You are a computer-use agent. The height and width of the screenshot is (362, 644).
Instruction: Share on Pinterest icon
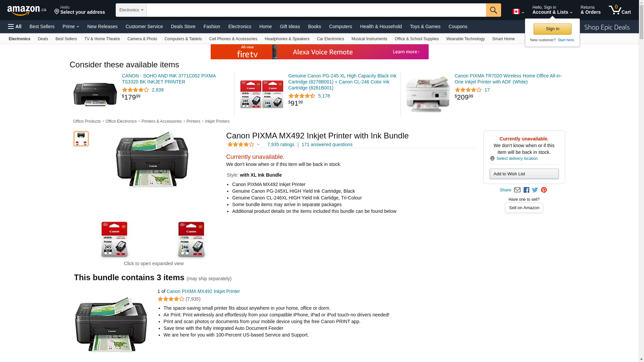click(544, 190)
